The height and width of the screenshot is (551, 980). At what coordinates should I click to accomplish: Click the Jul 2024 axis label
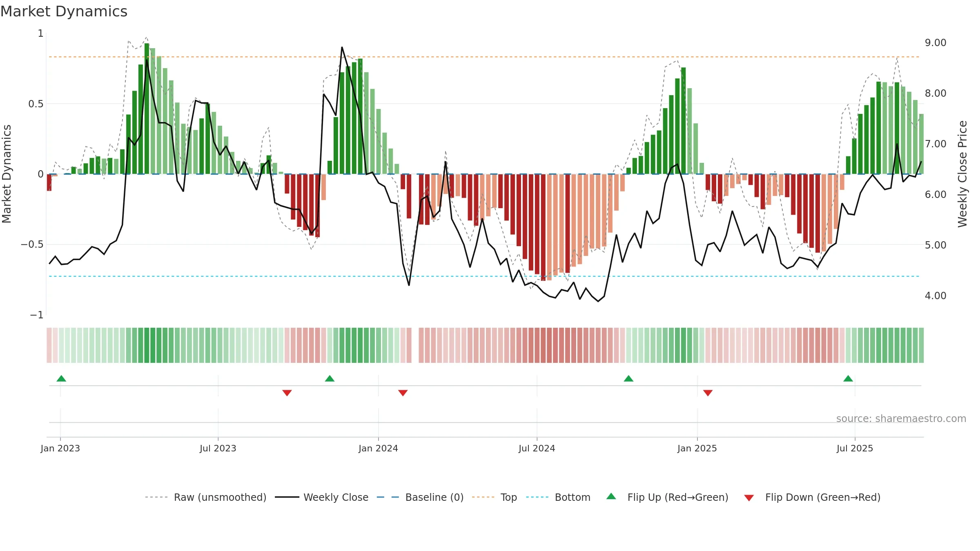click(x=537, y=448)
